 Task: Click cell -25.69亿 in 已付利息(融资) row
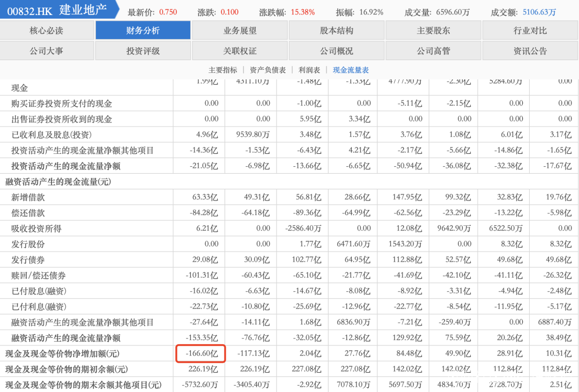[307, 307]
